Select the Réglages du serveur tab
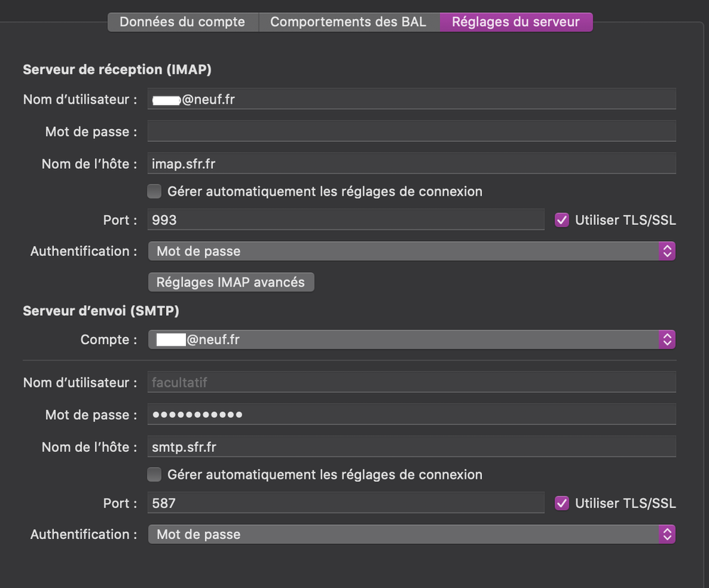Screen dimensions: 709x588 [516, 21]
